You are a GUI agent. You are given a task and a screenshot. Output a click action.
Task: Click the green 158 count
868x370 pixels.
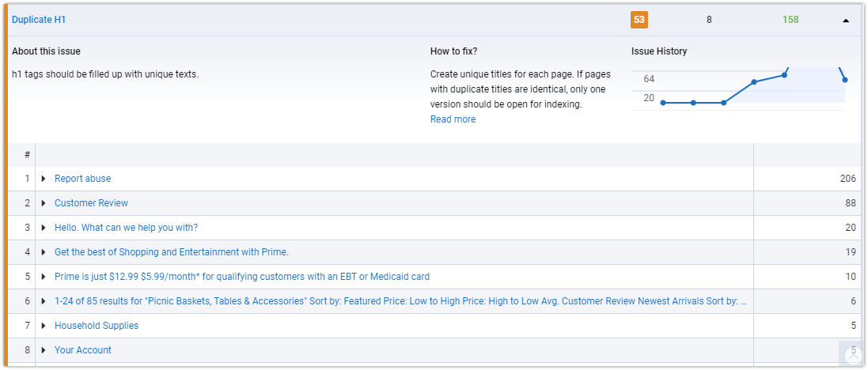pyautogui.click(x=790, y=19)
